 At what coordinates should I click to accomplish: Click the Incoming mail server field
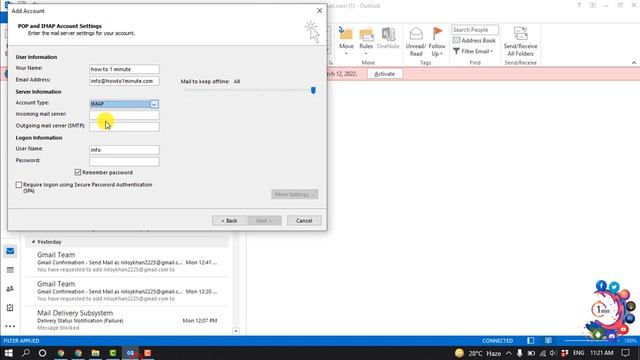click(x=124, y=115)
